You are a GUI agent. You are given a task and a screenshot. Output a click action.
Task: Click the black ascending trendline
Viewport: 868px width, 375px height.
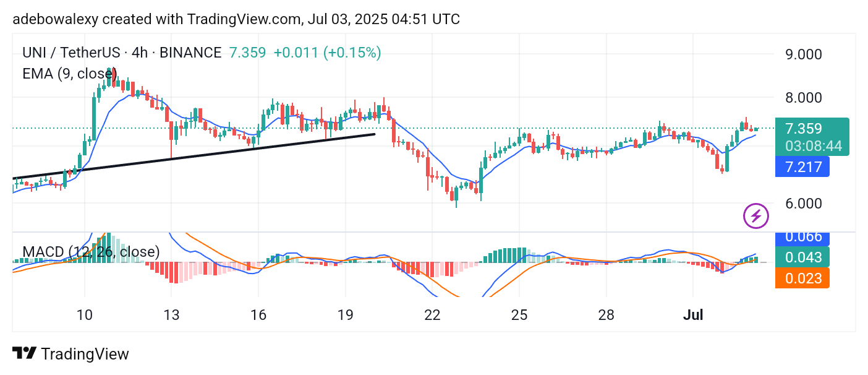194,156
